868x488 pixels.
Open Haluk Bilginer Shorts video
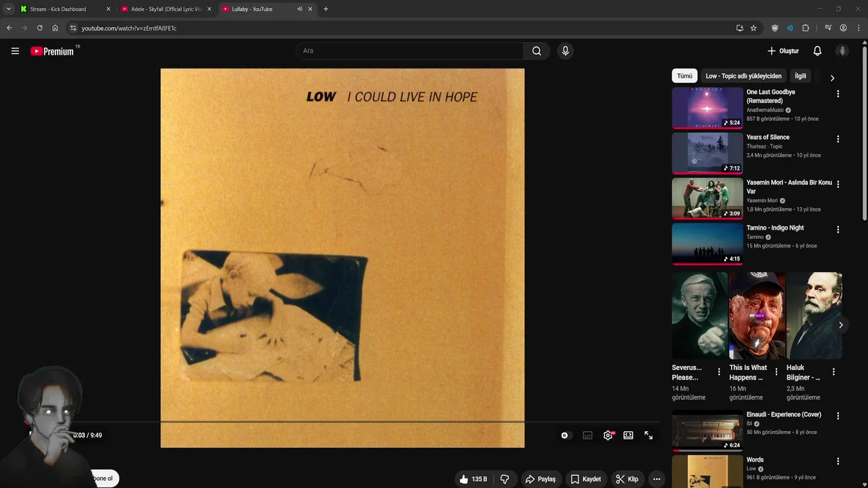click(x=814, y=316)
